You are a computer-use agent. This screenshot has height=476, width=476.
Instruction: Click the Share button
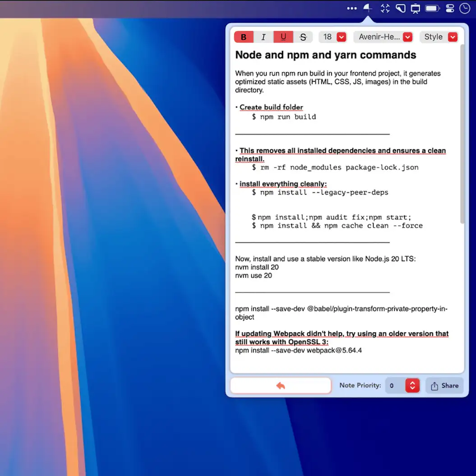[x=444, y=385]
